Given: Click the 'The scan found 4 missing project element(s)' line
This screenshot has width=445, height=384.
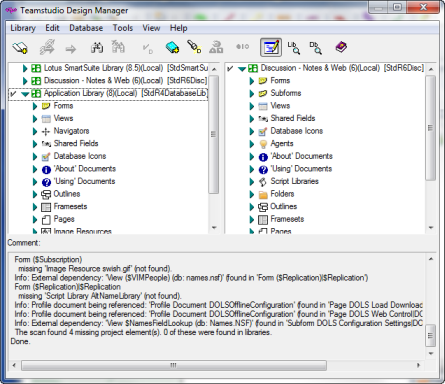Looking at the screenshot, I should 143,332.
